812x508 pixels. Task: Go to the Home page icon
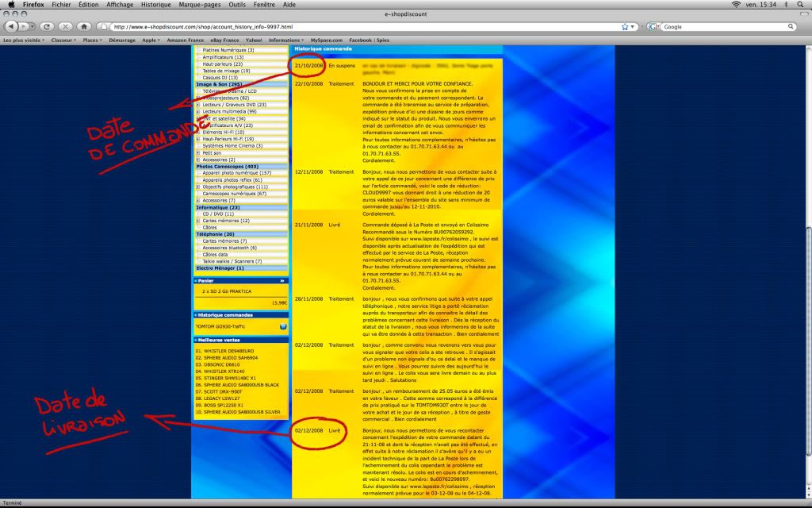click(x=83, y=26)
